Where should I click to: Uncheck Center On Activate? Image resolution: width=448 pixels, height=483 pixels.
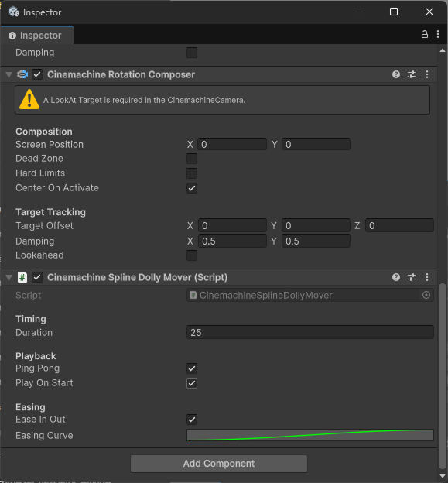point(192,188)
